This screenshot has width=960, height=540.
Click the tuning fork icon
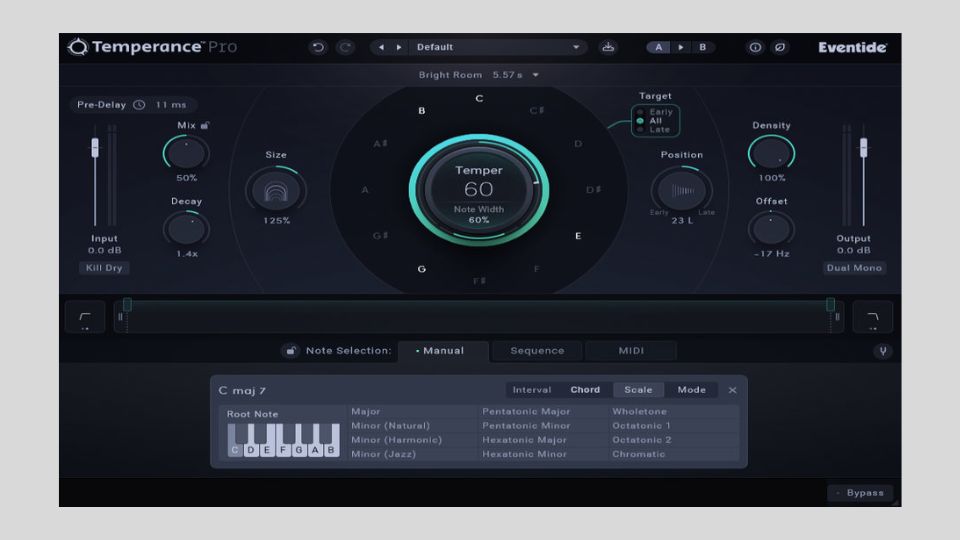click(882, 351)
